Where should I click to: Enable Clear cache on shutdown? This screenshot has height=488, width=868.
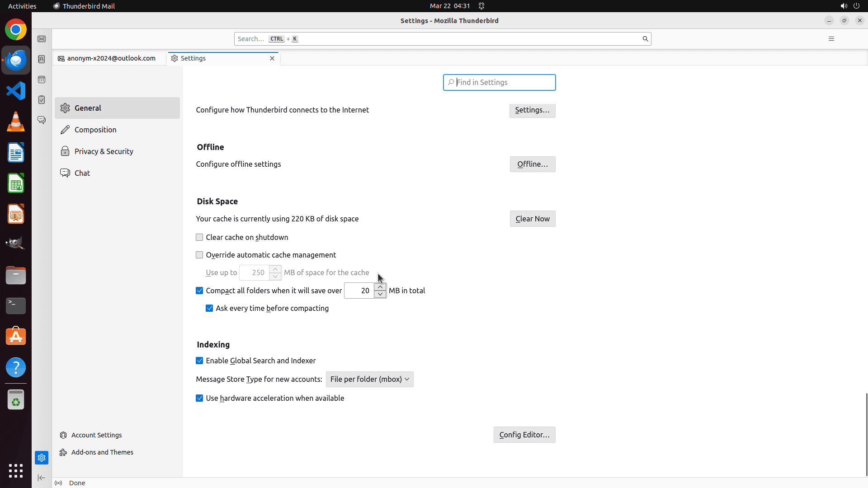[x=199, y=237]
